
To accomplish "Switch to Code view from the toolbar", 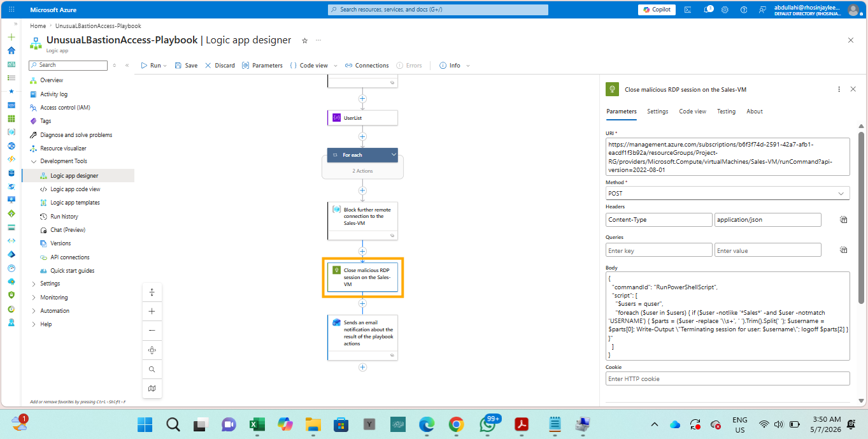I will (x=309, y=66).
